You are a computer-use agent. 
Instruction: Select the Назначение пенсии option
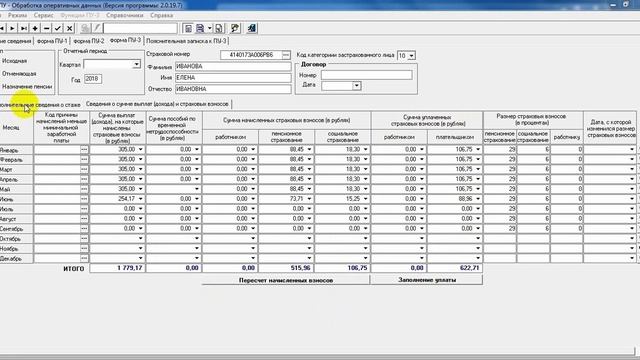click(27, 87)
